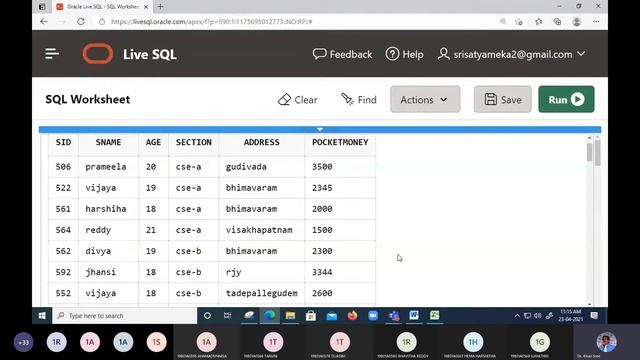The image size is (640, 360).
Task: Open browser Collections
Action: pos(558,22)
